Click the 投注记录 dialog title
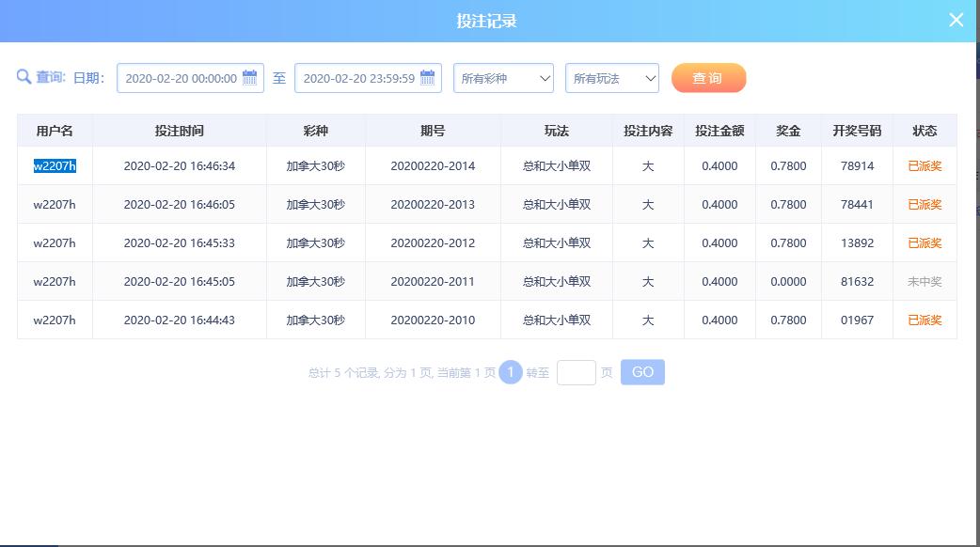980x547 pixels. [486, 21]
